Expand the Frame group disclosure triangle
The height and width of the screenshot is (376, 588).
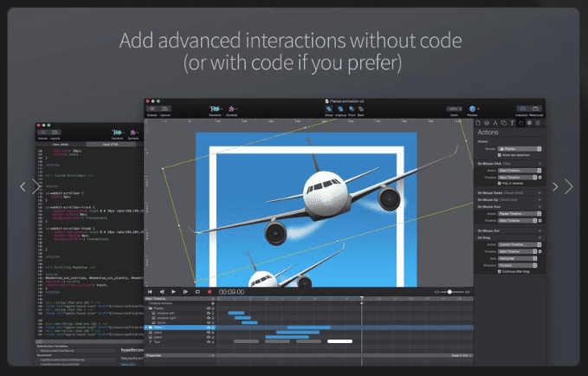click(146, 308)
